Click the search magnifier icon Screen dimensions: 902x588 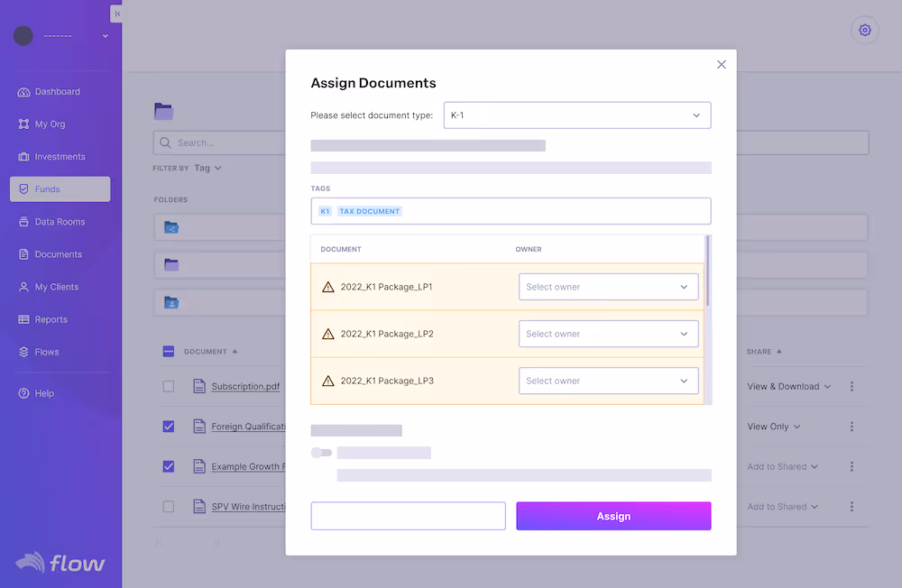coord(165,142)
